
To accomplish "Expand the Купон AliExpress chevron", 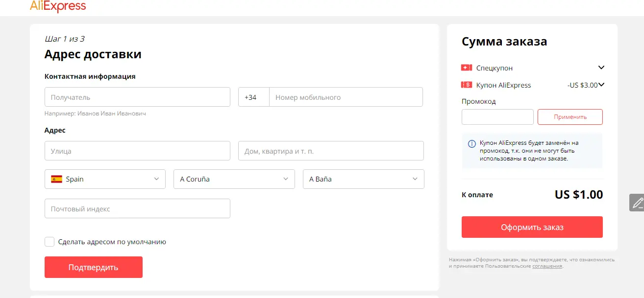I will point(601,85).
